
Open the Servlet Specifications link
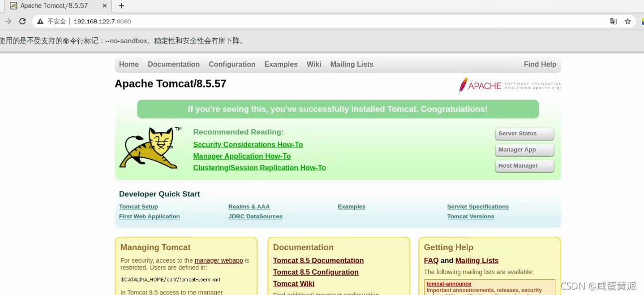click(x=478, y=207)
